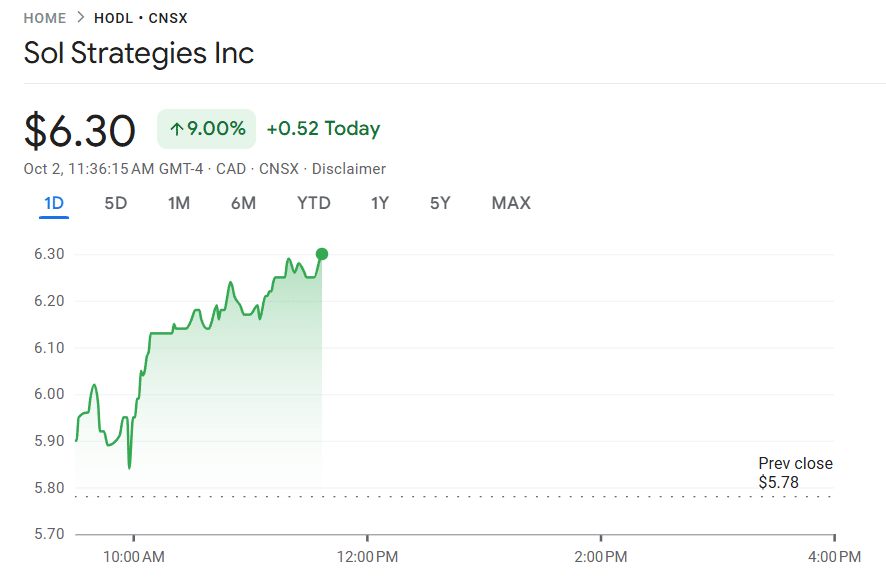
Task: Click the green 9.00% gain badge
Action: click(x=206, y=128)
